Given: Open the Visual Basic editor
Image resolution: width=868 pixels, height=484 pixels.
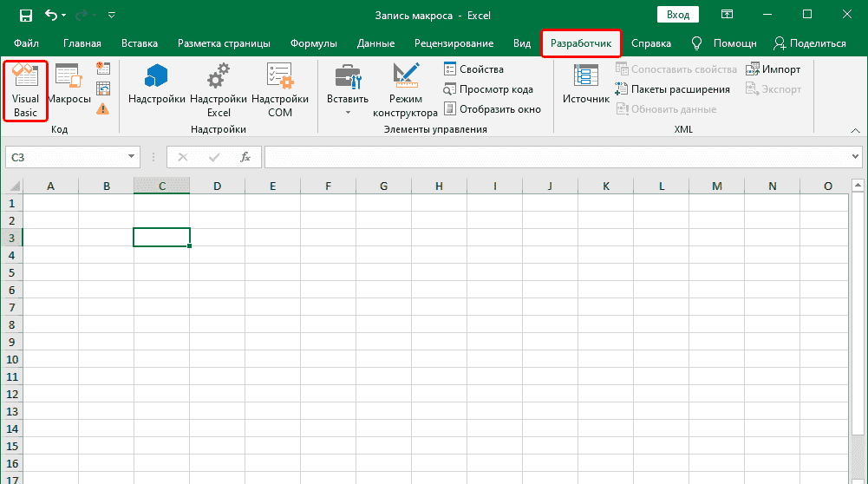Looking at the screenshot, I should [x=25, y=89].
